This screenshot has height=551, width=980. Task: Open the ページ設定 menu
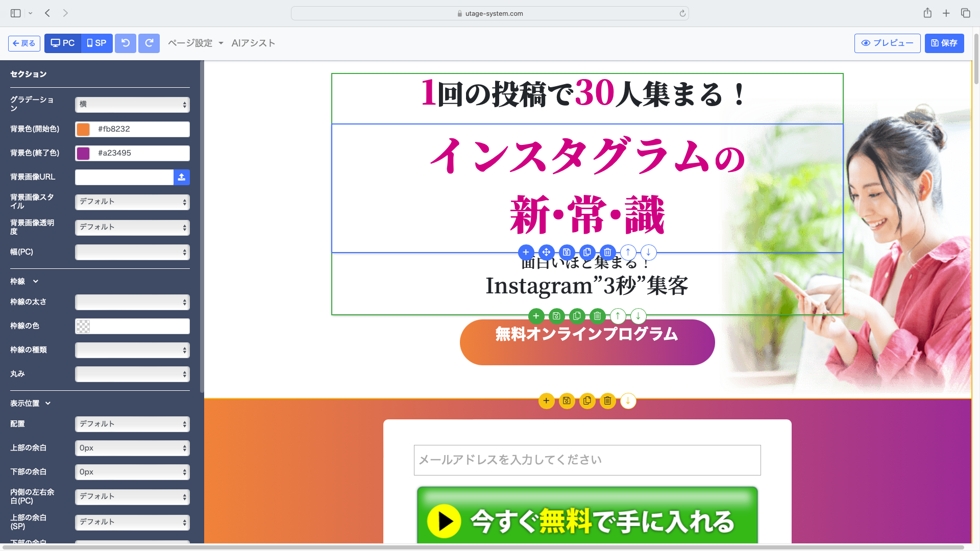(195, 43)
